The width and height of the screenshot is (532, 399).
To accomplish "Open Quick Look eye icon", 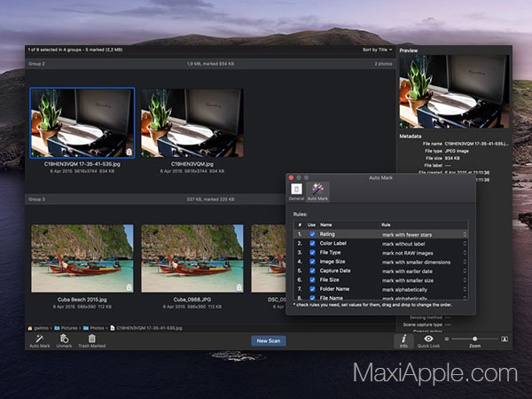I will [428, 340].
